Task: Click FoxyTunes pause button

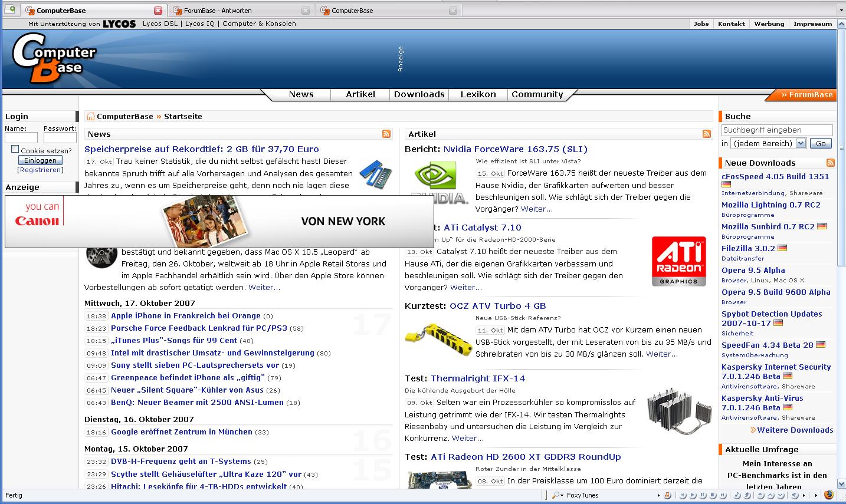Action: coord(703,495)
